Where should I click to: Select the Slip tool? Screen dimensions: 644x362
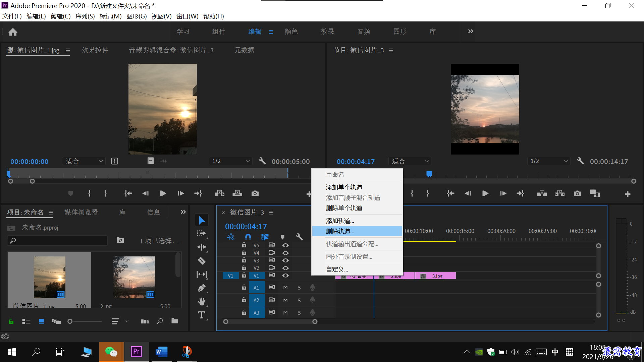tap(202, 275)
